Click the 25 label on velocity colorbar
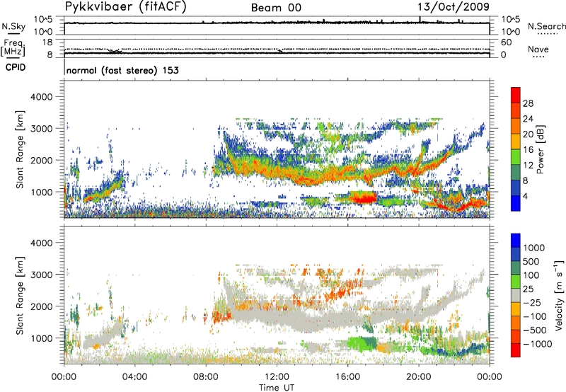The height and width of the screenshot is (392, 566). point(528,289)
